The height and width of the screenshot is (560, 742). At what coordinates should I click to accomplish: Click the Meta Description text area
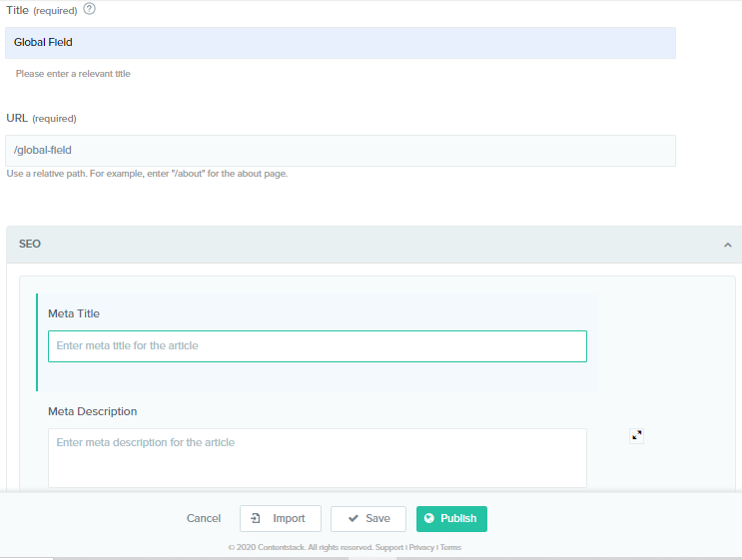[x=317, y=458]
